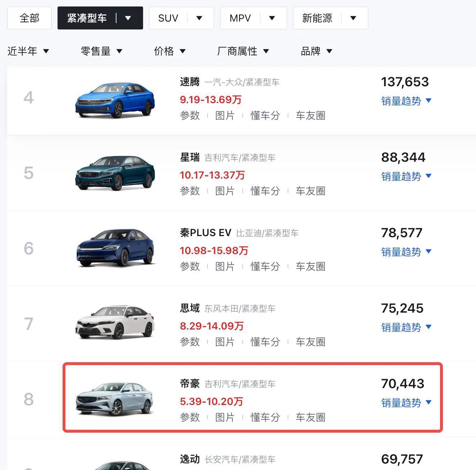Expand 销量趋势 for 秦PLUS EV

406,252
